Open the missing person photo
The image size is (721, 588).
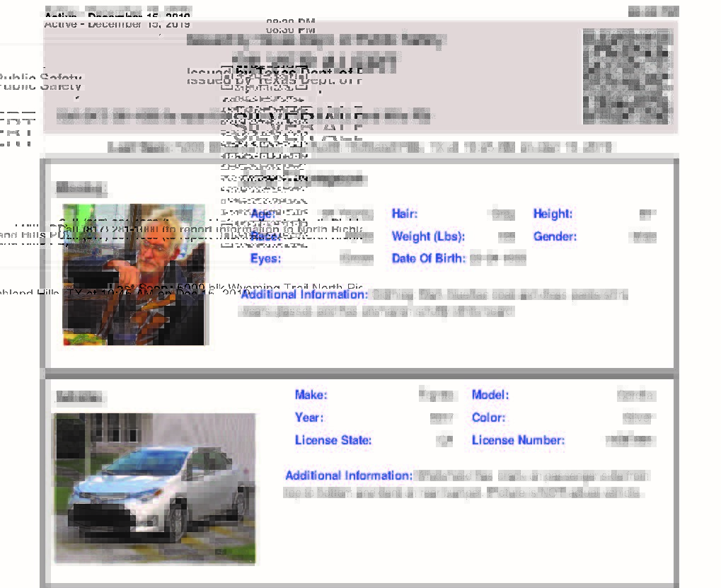click(134, 275)
